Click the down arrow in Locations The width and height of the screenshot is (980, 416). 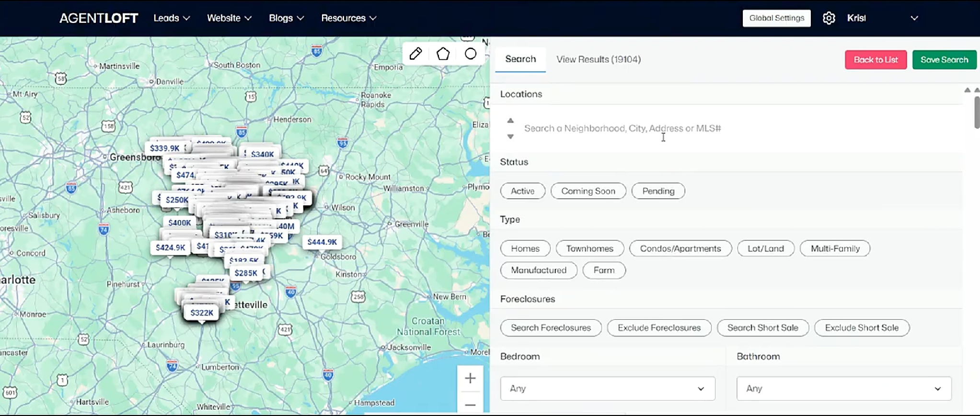[x=510, y=136]
